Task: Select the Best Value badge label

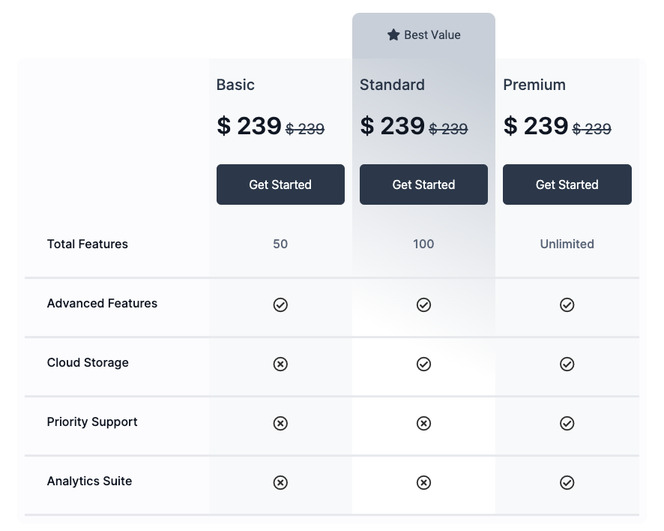Action: [x=432, y=35]
